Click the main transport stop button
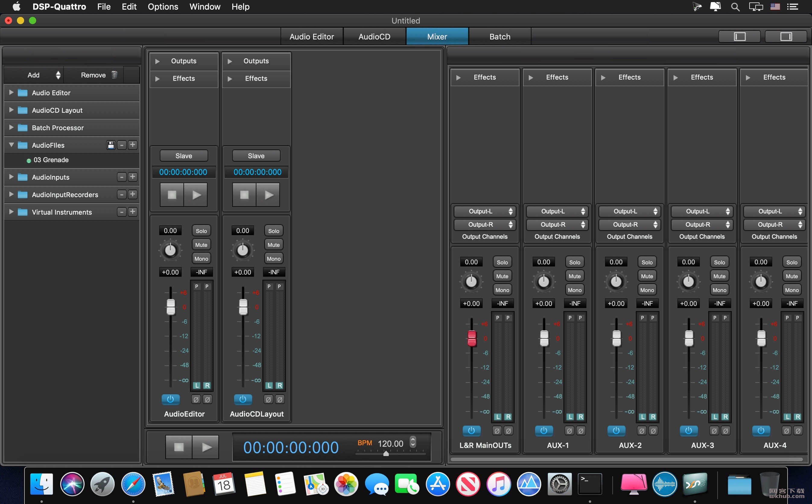Viewport: 812px width, 504px height. point(179,447)
